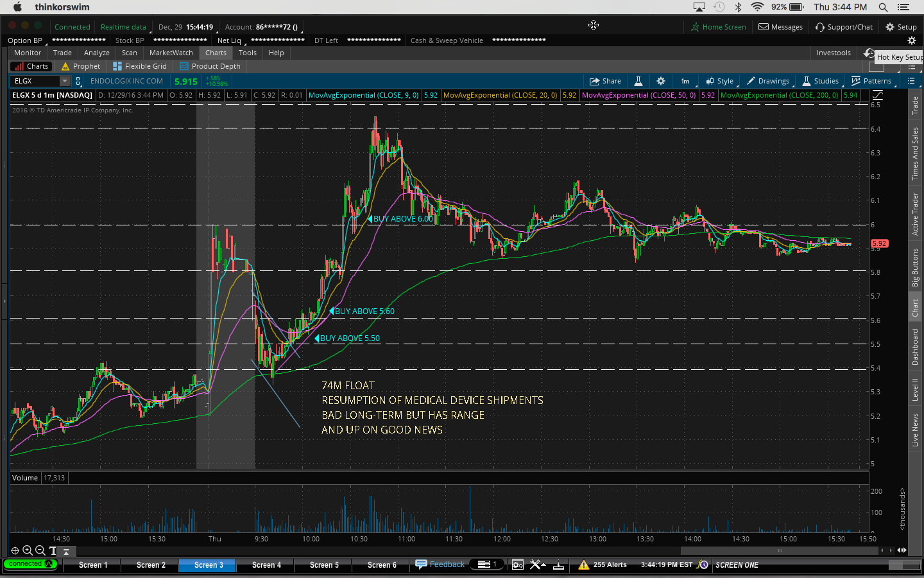Open the Dashboard side tab

(x=915, y=347)
